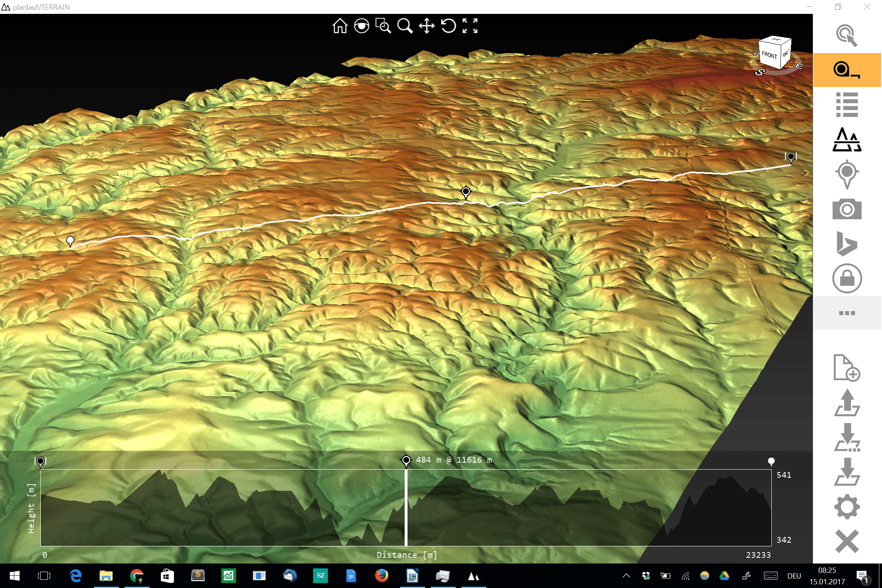This screenshot has height=588, width=882.
Task: Expand the three dots more menu
Action: 847,313
